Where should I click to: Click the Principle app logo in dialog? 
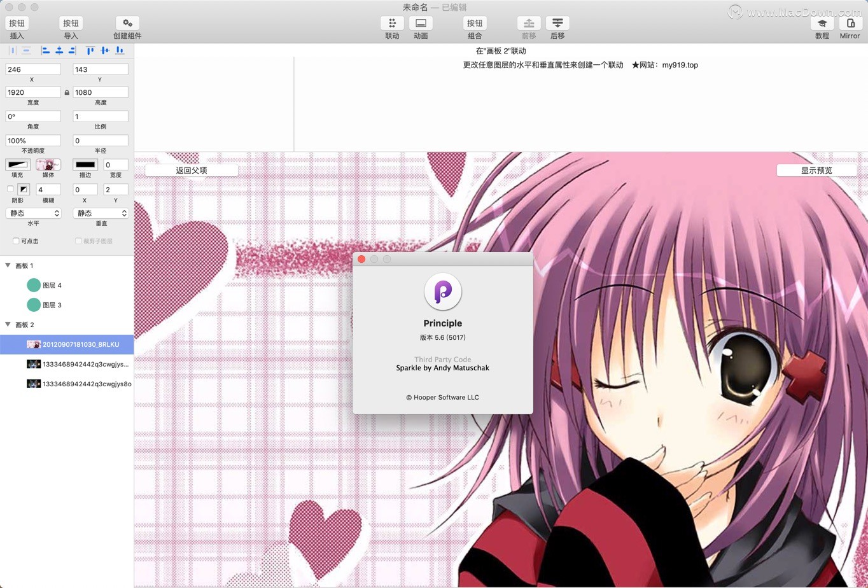(443, 291)
